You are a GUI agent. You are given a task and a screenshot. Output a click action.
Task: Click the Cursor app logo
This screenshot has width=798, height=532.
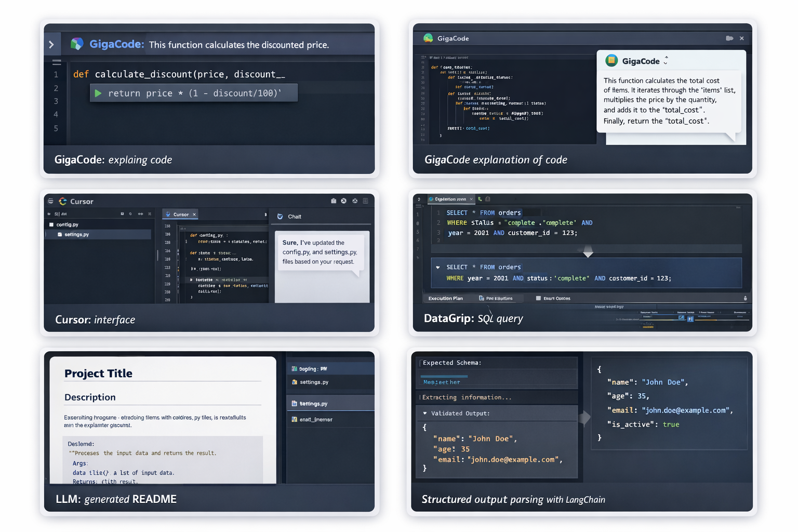click(63, 201)
